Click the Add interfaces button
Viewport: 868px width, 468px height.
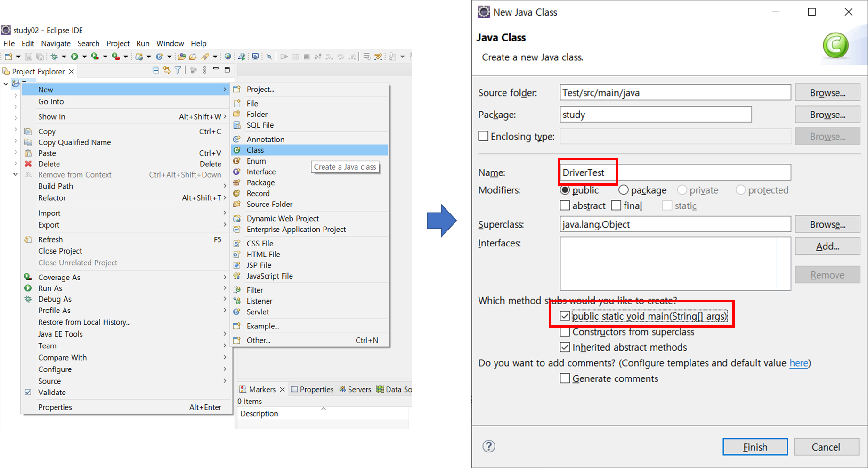point(827,246)
